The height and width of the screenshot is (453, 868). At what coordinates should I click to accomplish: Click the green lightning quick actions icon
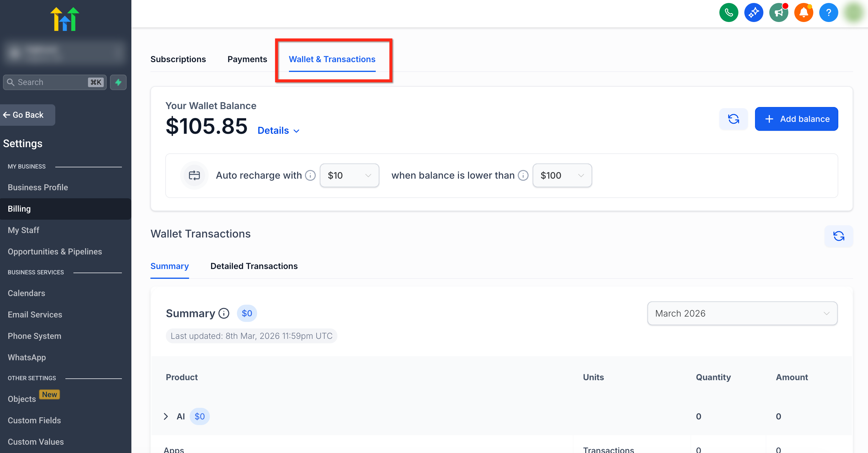(118, 82)
